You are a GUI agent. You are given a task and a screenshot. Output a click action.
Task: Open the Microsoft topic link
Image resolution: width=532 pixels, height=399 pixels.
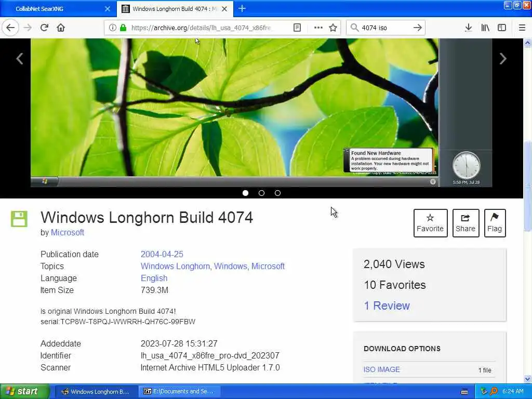pos(268,266)
